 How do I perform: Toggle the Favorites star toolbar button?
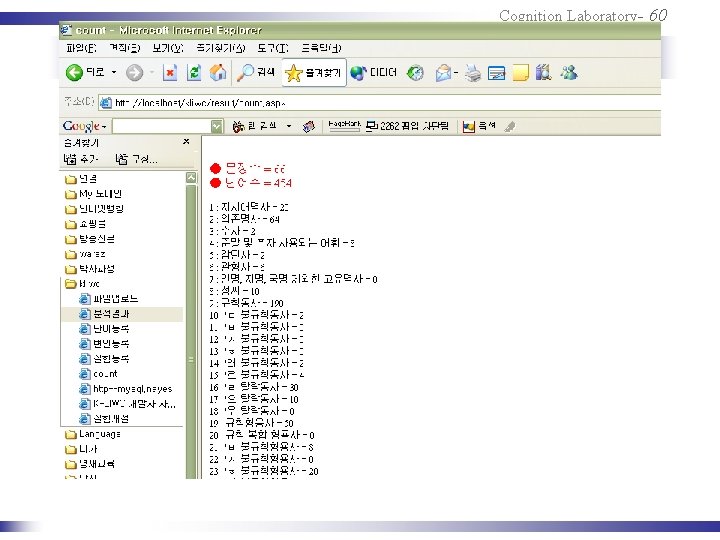314,73
